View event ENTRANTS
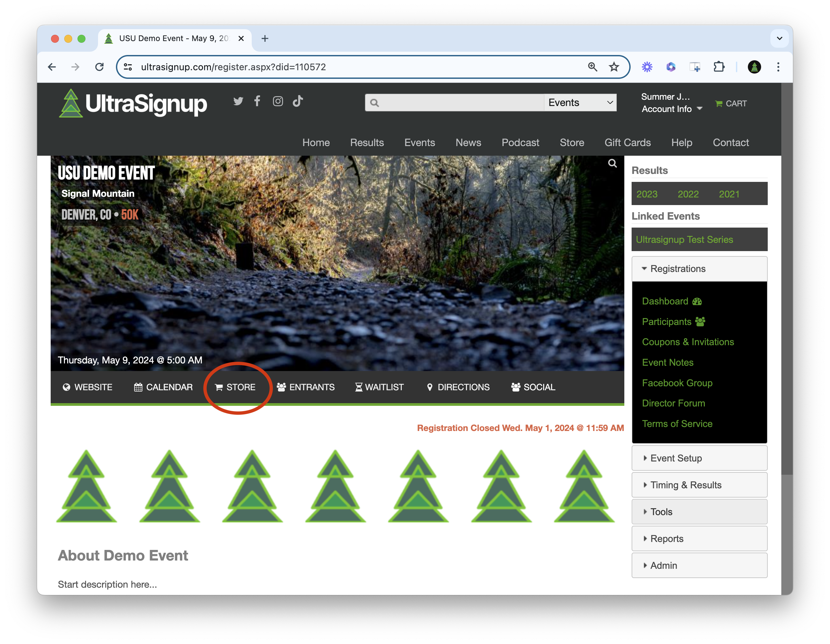Image resolution: width=830 pixels, height=644 pixels. (x=306, y=387)
